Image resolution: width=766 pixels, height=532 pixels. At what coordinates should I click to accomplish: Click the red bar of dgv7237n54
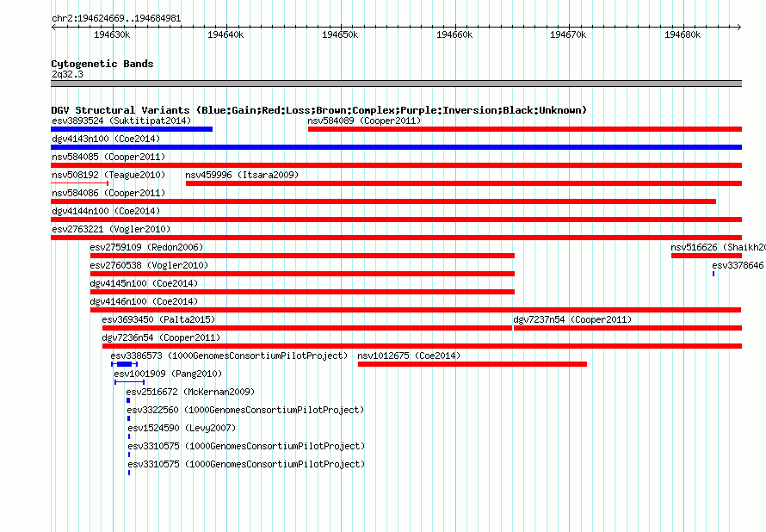[627, 328]
